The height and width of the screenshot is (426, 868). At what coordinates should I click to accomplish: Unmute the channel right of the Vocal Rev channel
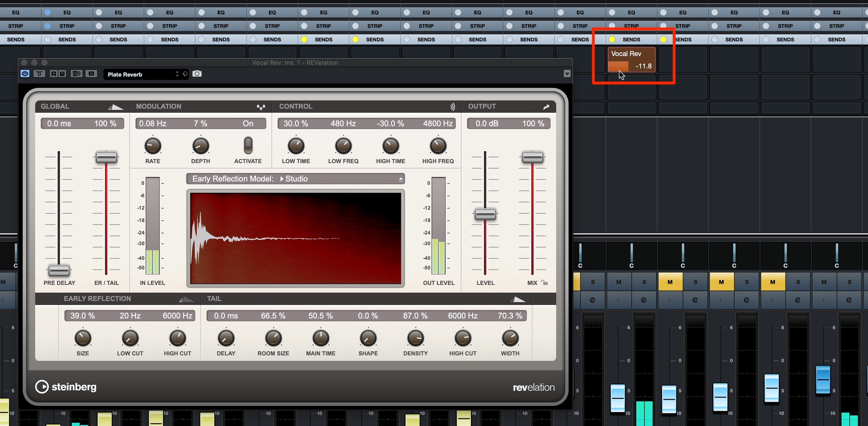coord(670,282)
